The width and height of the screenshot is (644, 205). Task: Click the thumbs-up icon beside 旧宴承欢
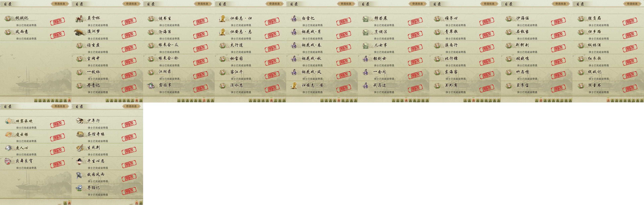click(9, 121)
